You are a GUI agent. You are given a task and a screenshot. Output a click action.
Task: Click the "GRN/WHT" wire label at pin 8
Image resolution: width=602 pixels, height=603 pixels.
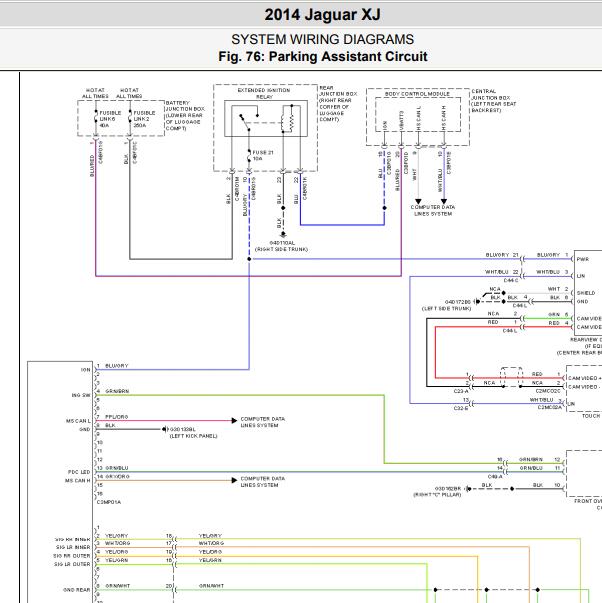click(118, 586)
